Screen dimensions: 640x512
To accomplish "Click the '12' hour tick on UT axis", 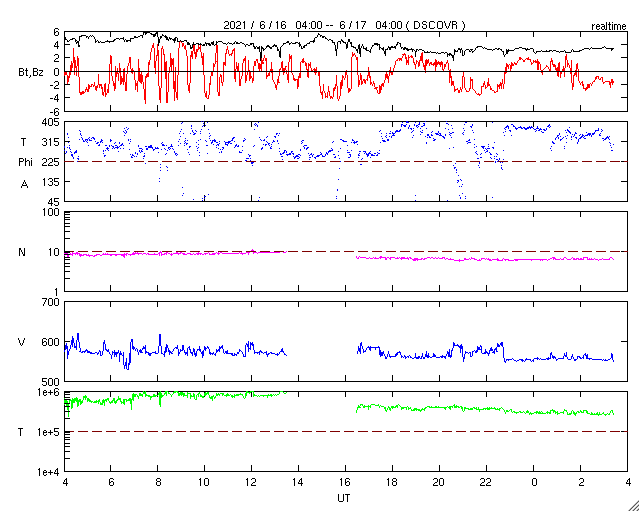I will (x=251, y=482).
